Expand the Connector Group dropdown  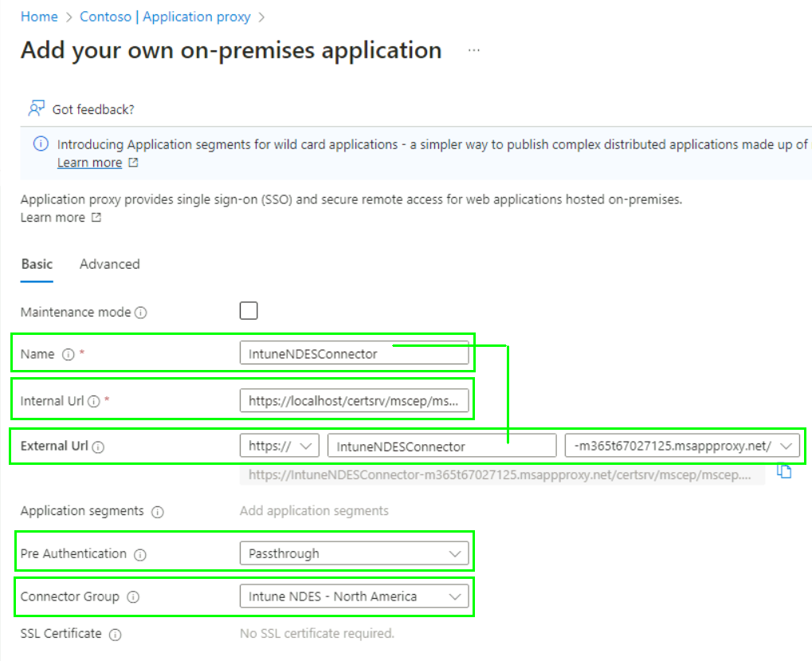click(354, 596)
